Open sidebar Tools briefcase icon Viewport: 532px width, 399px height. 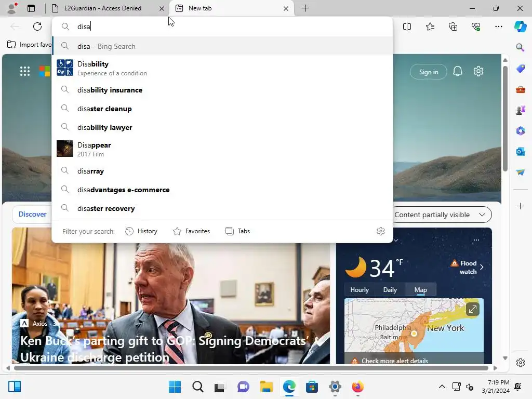(520, 89)
